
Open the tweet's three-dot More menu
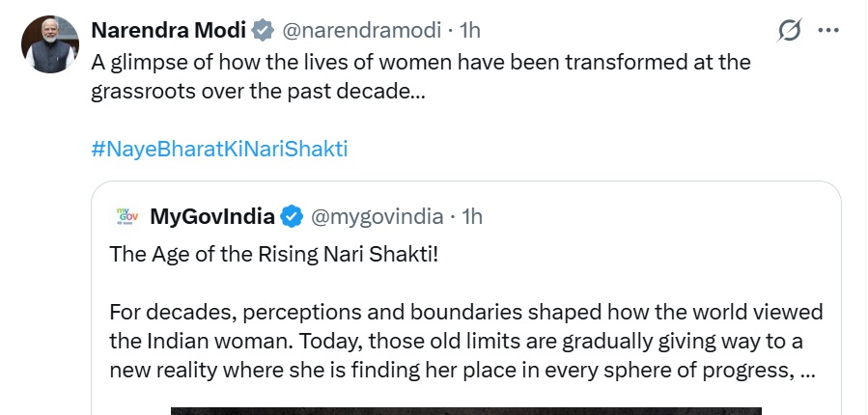[827, 31]
